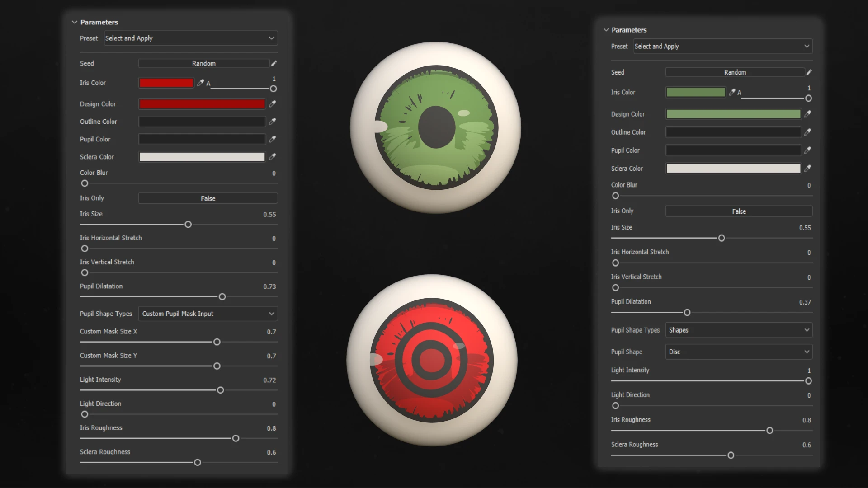This screenshot has width=868, height=488.
Task: Click the green Design Color swatch
Action: [733, 114]
